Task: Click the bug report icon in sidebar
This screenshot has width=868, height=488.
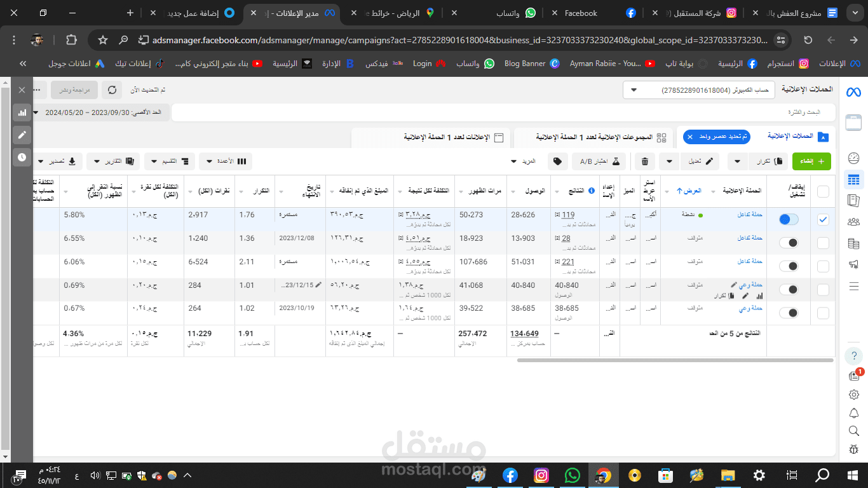Action: [x=853, y=449]
